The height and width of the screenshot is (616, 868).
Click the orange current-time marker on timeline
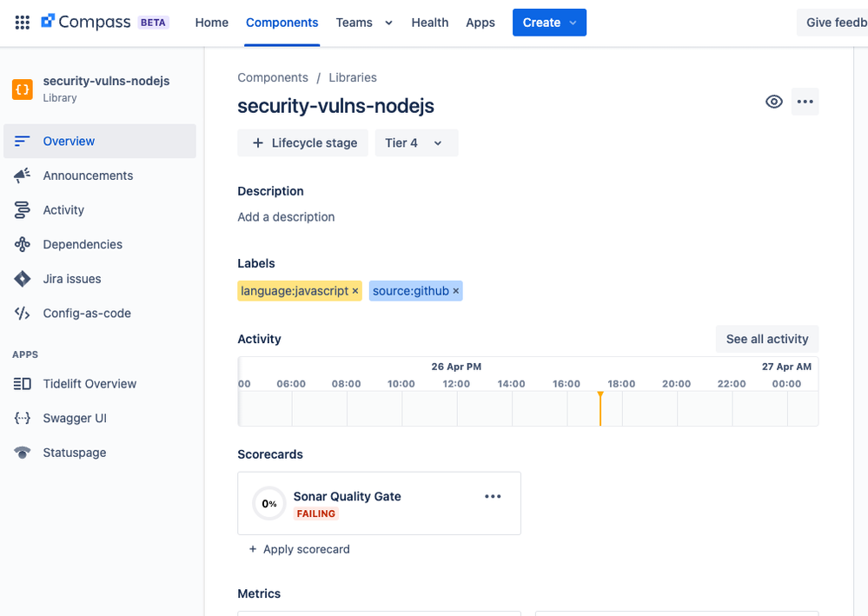tap(600, 408)
